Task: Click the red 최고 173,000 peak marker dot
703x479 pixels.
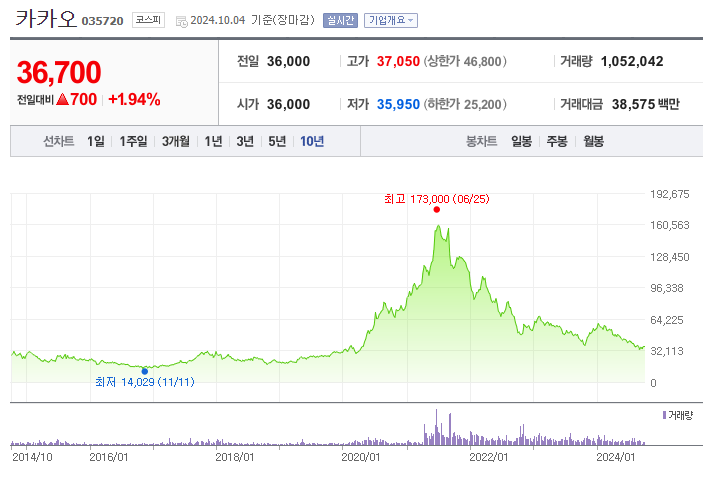Action: point(437,209)
